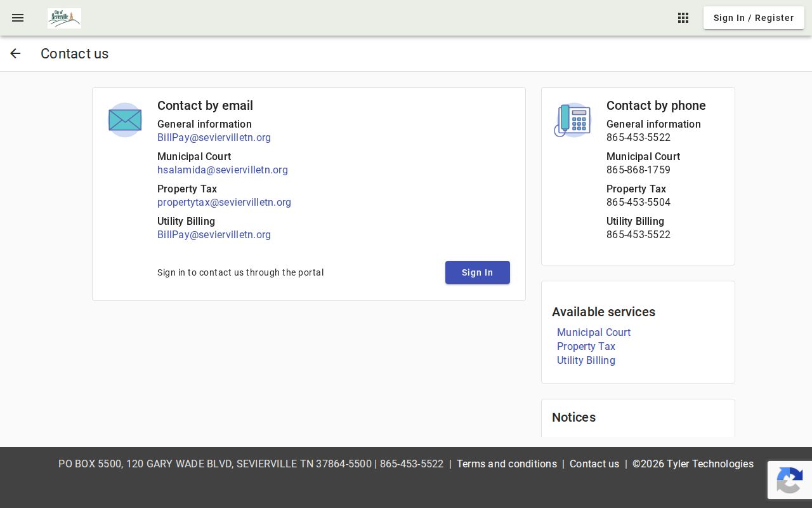The width and height of the screenshot is (812, 508).
Task: Click the PO BOX 5500 footer address
Action: pyautogui.click(x=215, y=464)
